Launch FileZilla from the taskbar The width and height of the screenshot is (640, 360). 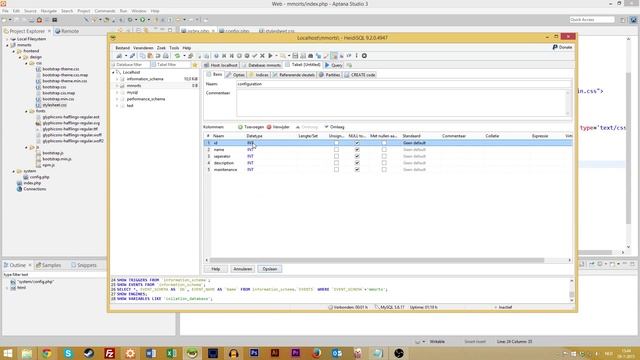click(x=109, y=353)
